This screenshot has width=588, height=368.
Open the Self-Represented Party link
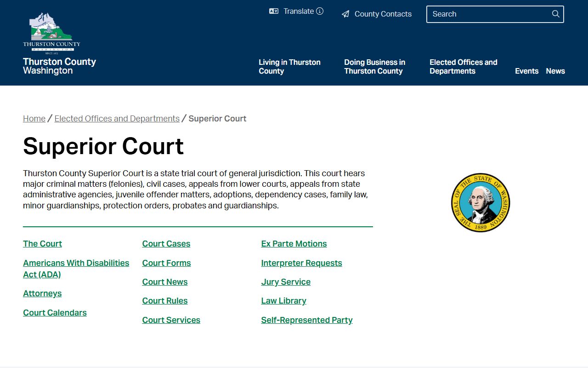307,320
